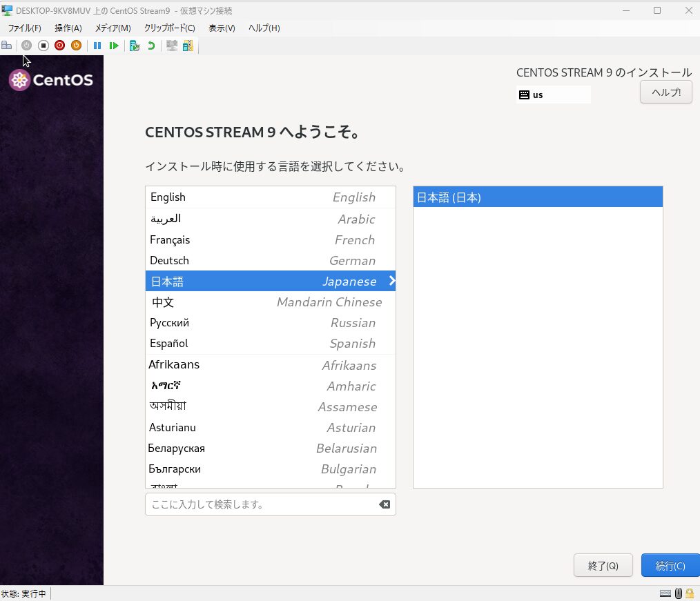Screen dimensions: 700x601
Task: Create a checkpoint using the toolbar icon
Action: 135,46
